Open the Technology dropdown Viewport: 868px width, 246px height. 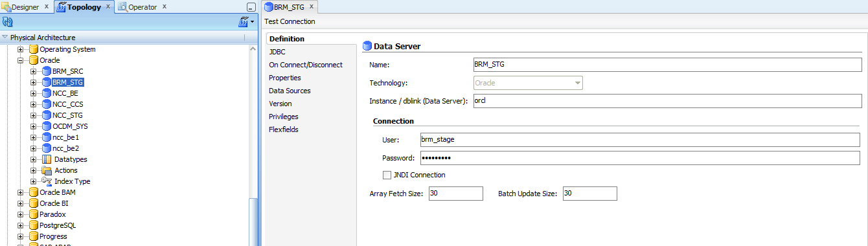coord(577,83)
